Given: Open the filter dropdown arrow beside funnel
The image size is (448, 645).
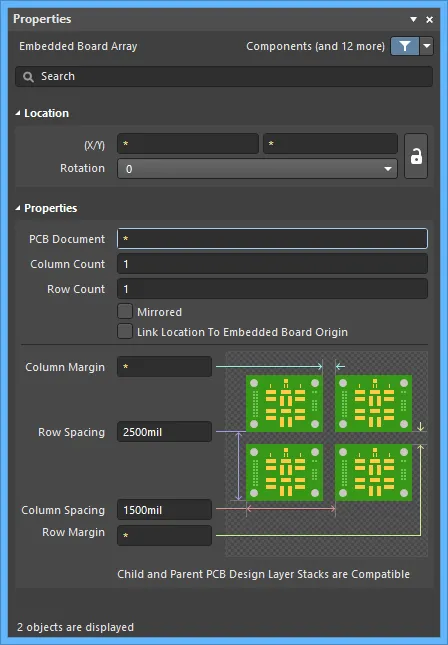Looking at the screenshot, I should click(427, 46).
